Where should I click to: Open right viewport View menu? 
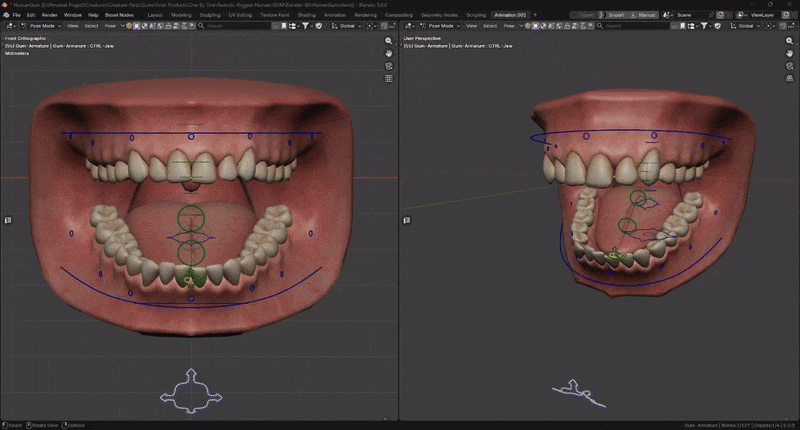[471, 26]
